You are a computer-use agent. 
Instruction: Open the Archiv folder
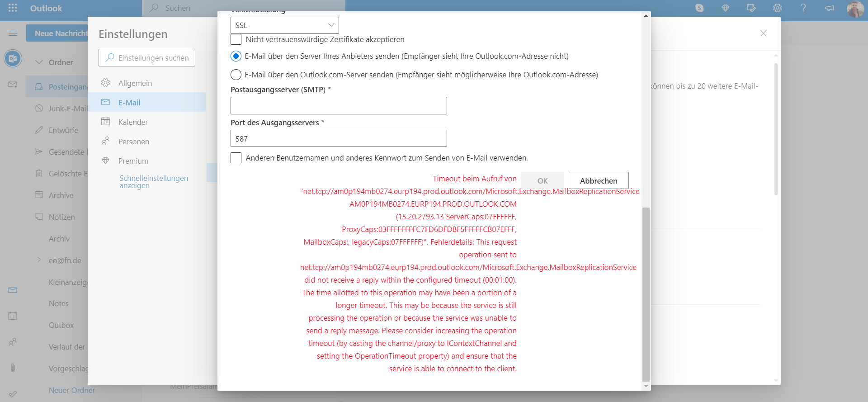coord(57,239)
